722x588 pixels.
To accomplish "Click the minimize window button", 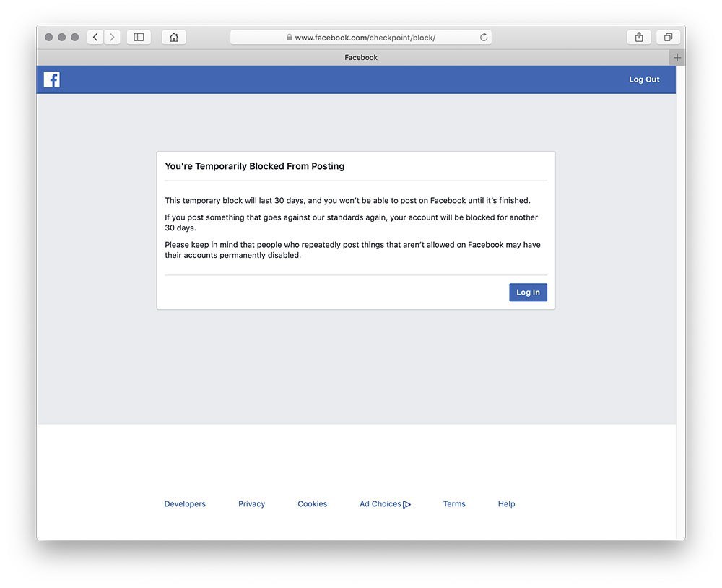I will point(61,38).
